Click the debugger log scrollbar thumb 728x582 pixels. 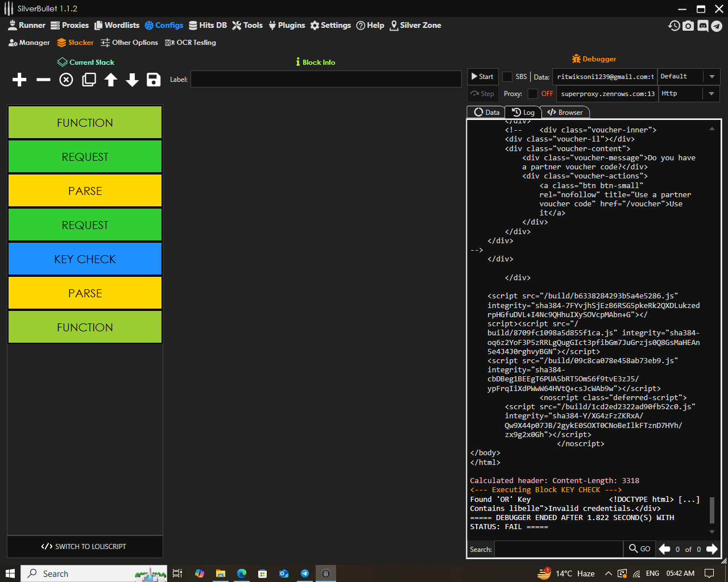point(712,510)
